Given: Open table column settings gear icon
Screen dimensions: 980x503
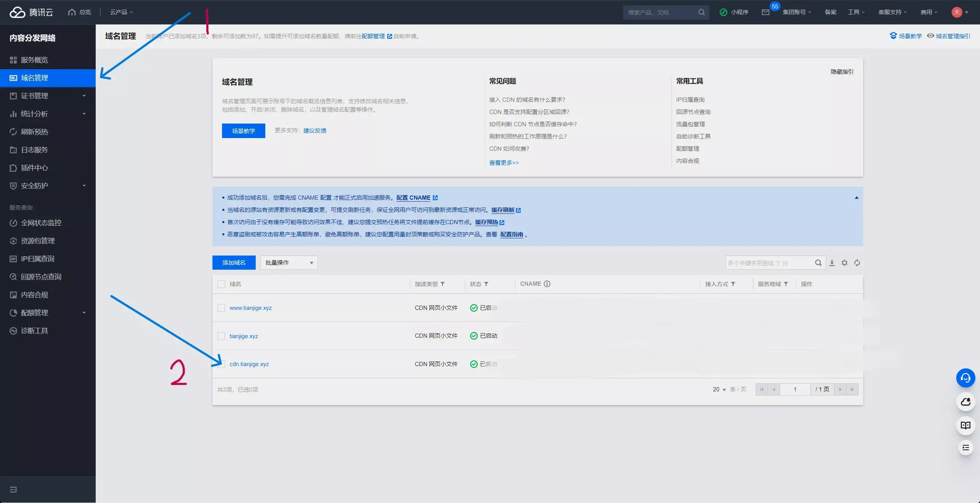Looking at the screenshot, I should 844,263.
